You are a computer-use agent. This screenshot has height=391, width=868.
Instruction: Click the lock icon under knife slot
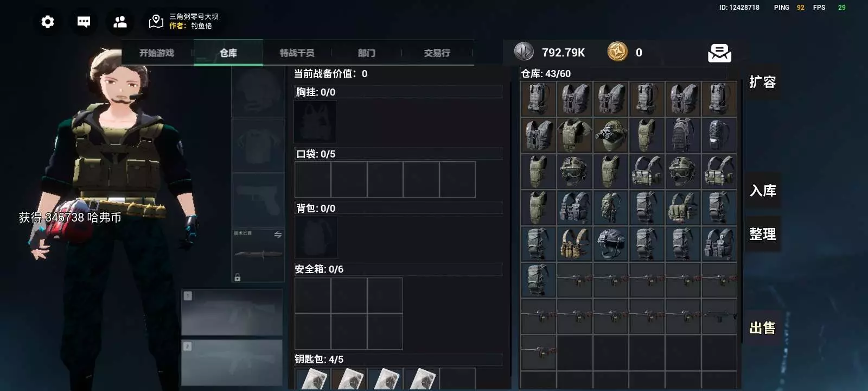237,278
